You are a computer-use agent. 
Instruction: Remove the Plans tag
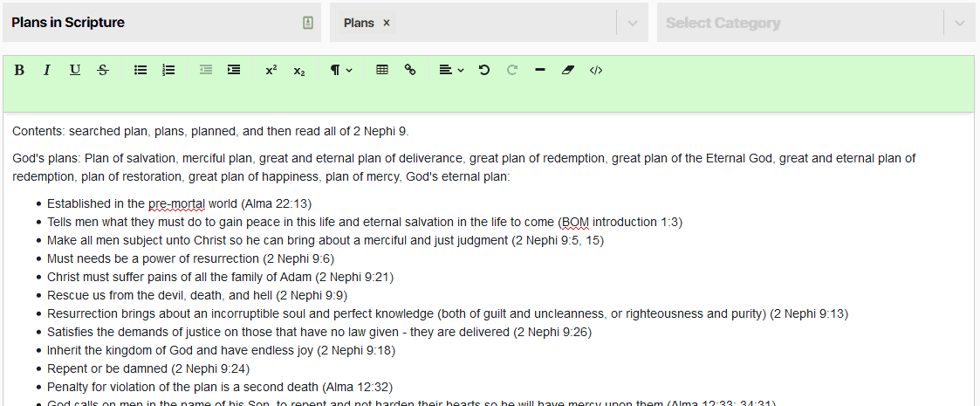tap(387, 23)
